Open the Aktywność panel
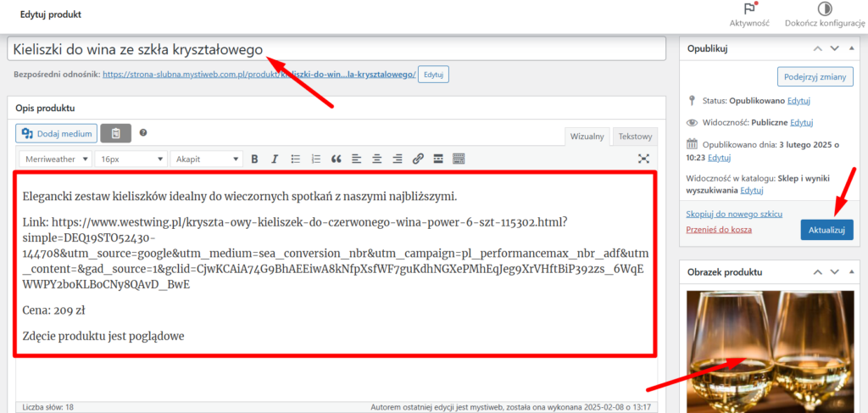Screen dimensions: 868x413 (x=749, y=15)
